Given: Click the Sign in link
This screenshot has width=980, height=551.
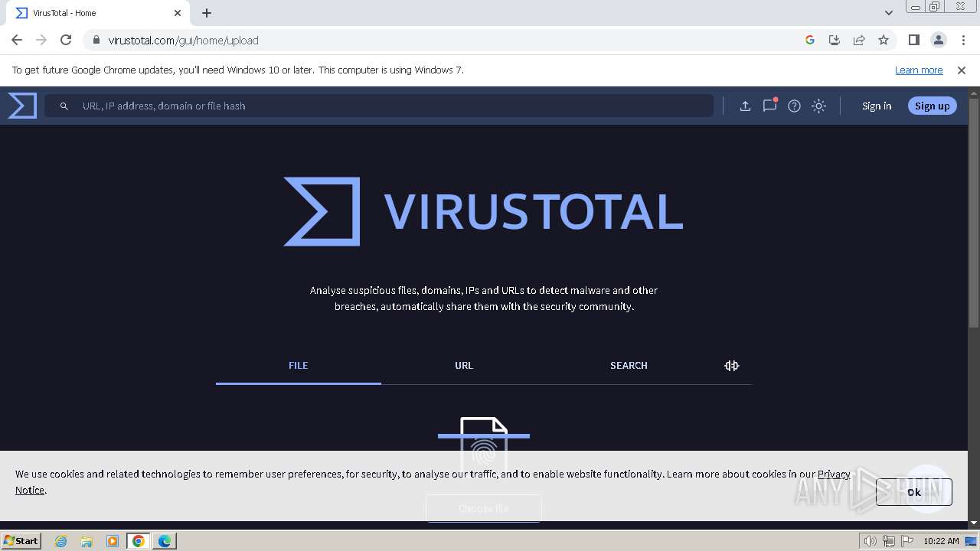Looking at the screenshot, I should 877,106.
